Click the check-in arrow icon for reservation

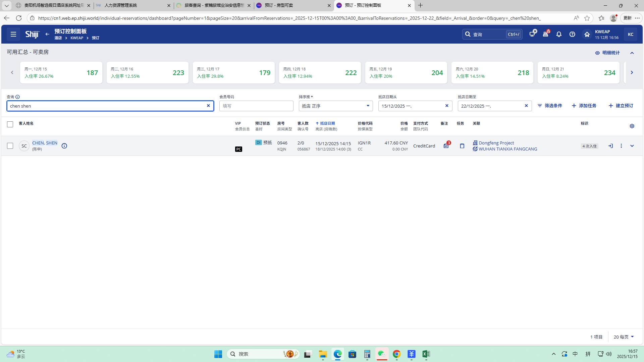(x=610, y=146)
